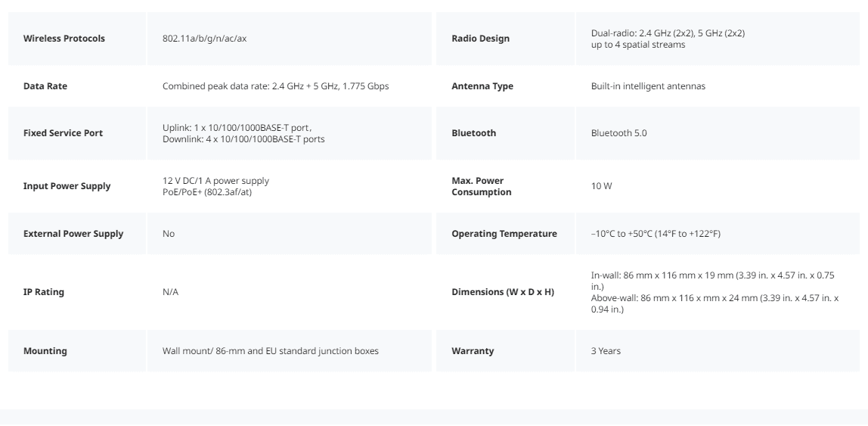
Task: Click the Fixed Service Port label
Action: click(x=63, y=133)
